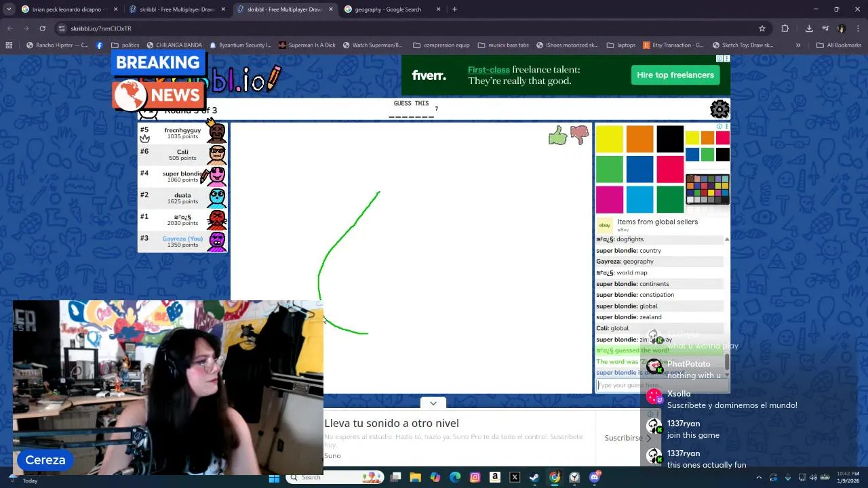
Task: Open File Explorer from the taskbar
Action: [x=415, y=478]
